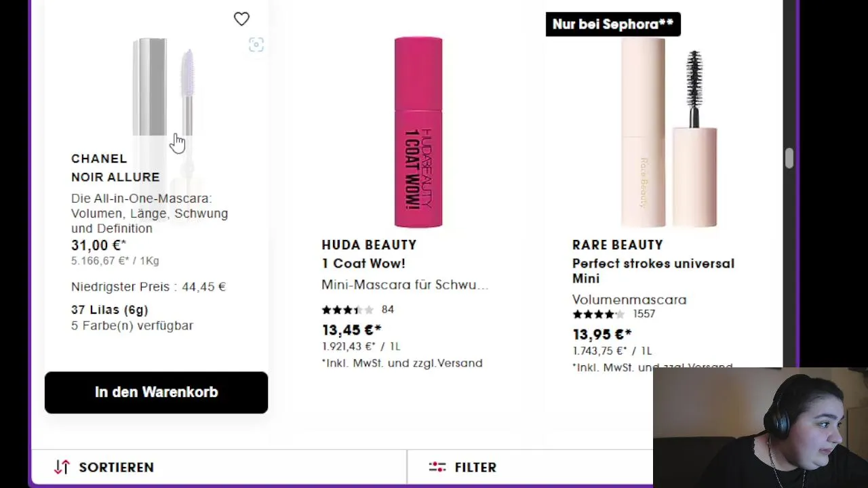Add Chanel Noir Allure to wishlist heart
The height and width of the screenshot is (488, 868).
point(241,19)
